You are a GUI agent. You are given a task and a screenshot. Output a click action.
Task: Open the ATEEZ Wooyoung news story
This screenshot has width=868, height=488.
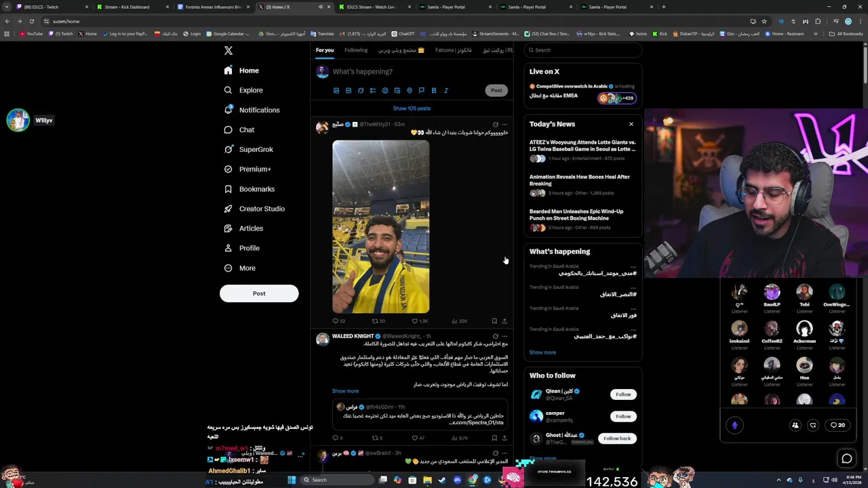point(583,150)
